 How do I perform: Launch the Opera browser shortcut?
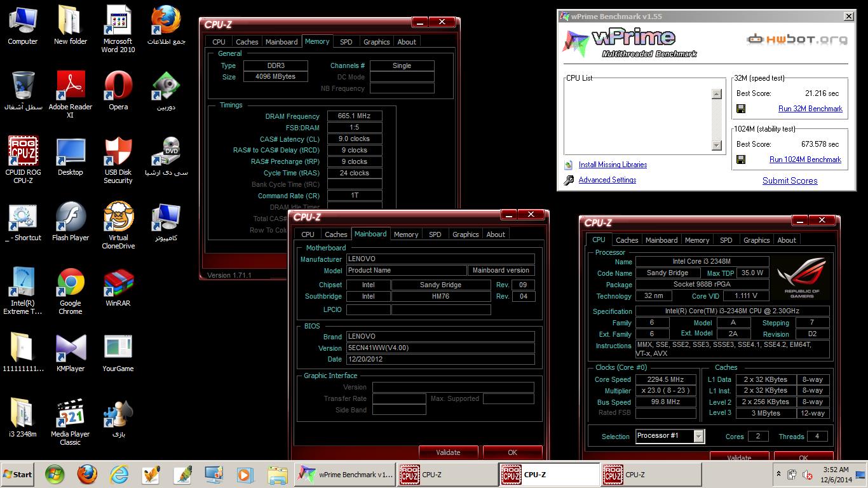(x=118, y=91)
